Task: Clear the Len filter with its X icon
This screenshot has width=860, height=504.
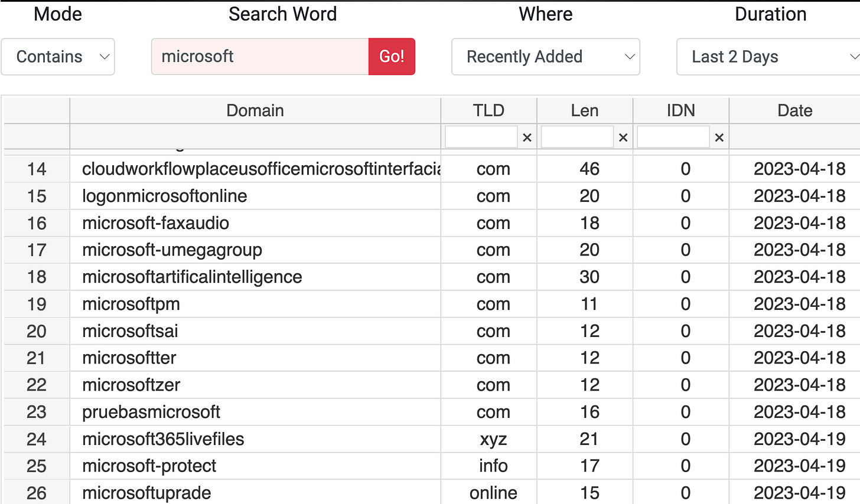Action: (623, 138)
